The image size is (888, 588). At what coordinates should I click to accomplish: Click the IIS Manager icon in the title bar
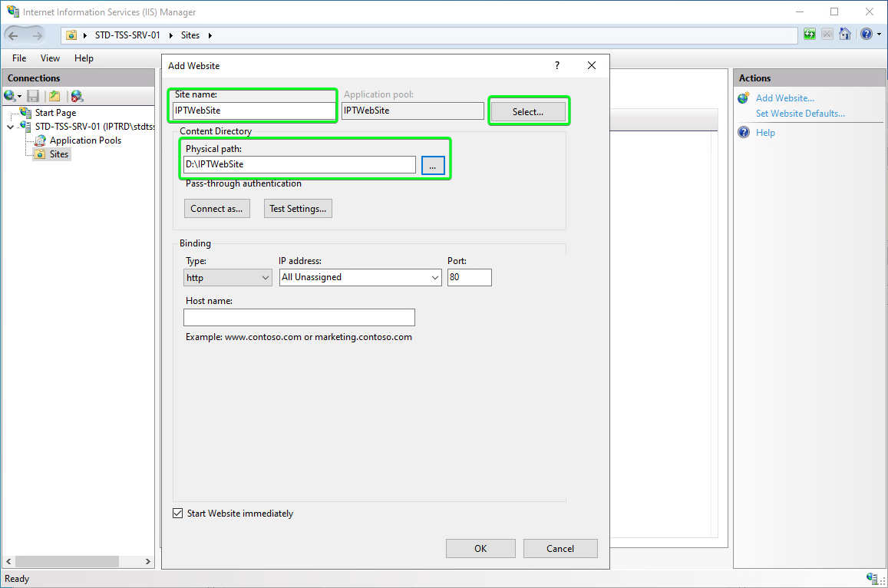pos(13,12)
